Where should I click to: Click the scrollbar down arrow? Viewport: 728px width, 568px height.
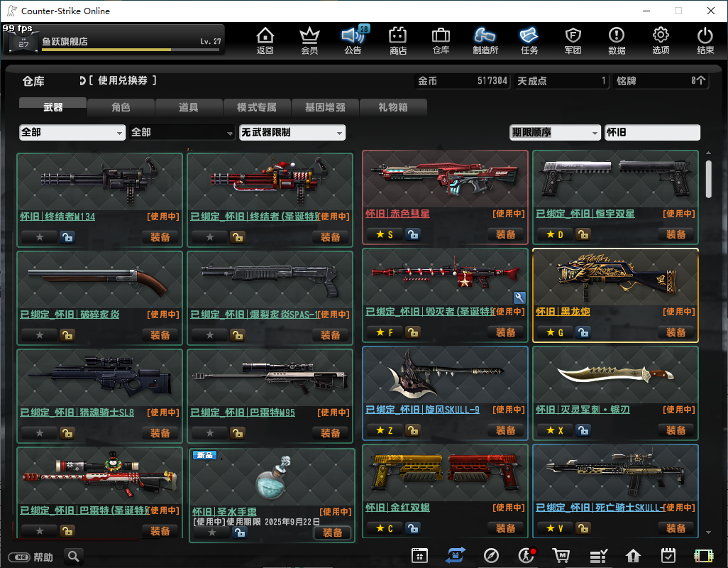coord(709,532)
